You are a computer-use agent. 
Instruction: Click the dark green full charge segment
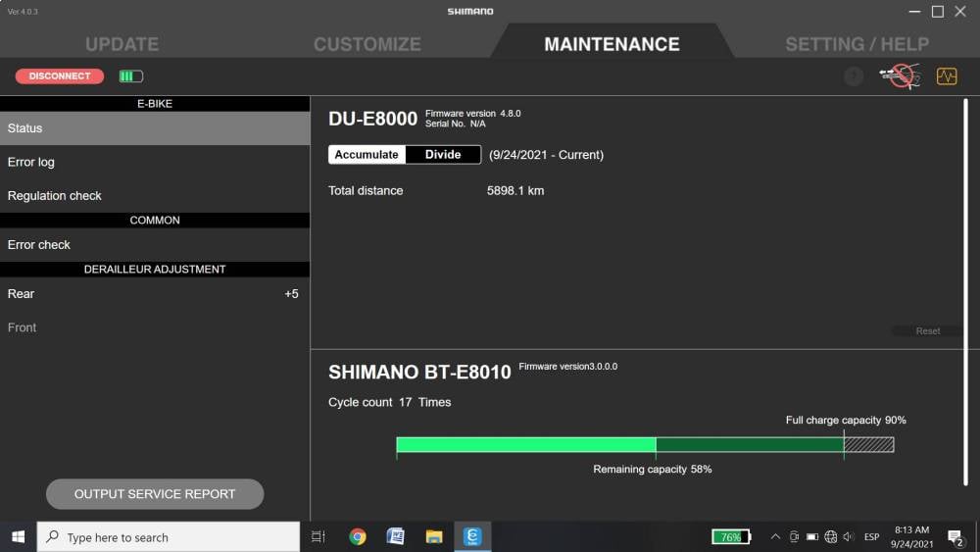coord(750,444)
